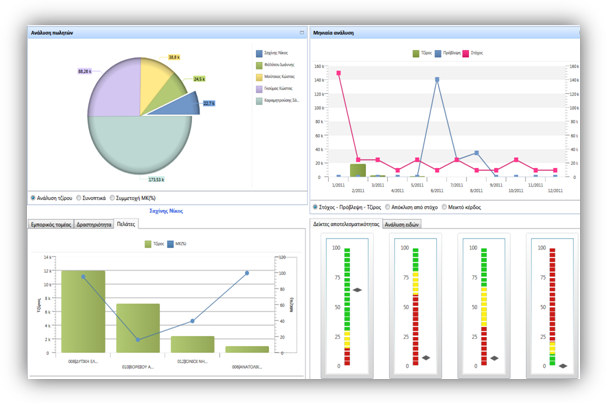Image resolution: width=606 pixels, height=403 pixels.
Task: Select the Συνοπτικά radio option
Action: coord(78,198)
